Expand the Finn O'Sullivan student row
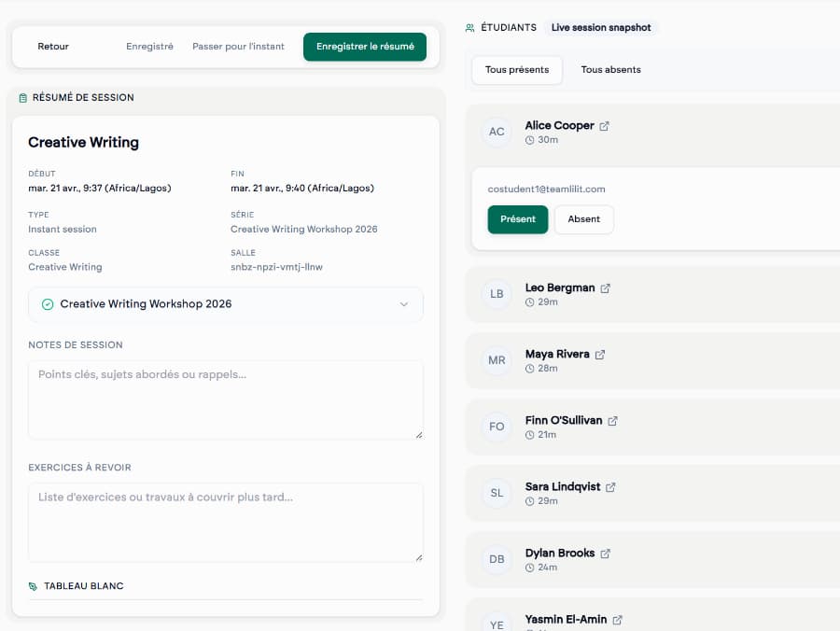Image resolution: width=840 pixels, height=631 pixels. pyautogui.click(x=653, y=428)
